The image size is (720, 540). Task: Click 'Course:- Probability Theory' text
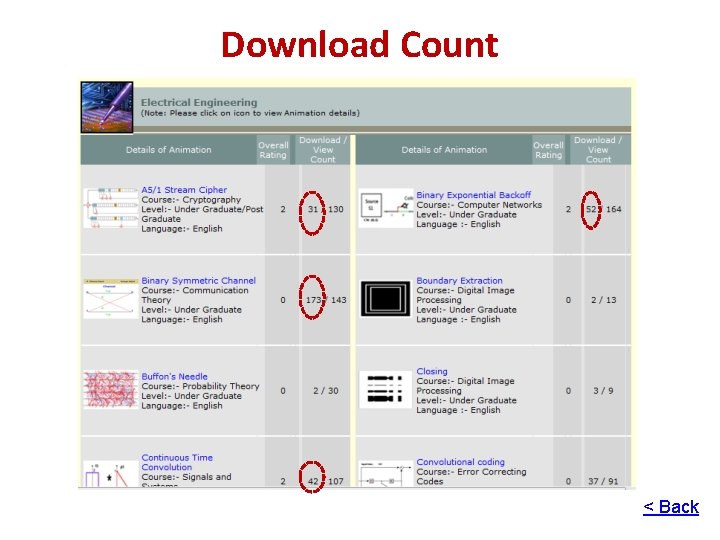tap(200, 386)
